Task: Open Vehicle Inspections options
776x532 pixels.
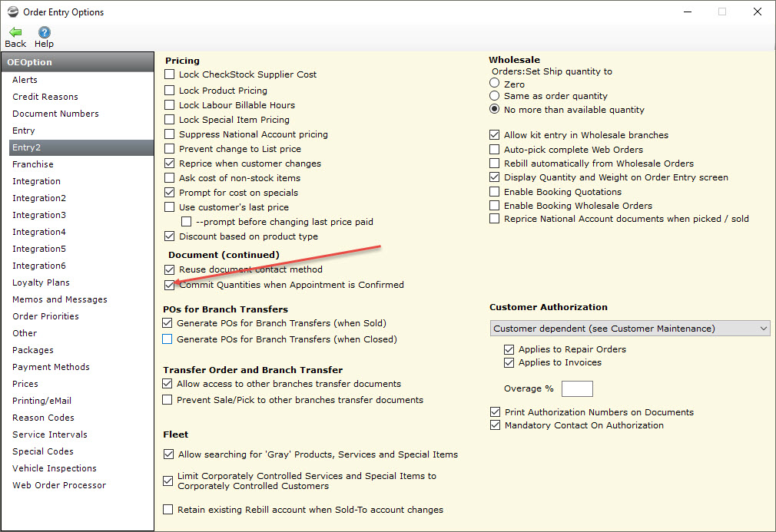Action: (55, 468)
